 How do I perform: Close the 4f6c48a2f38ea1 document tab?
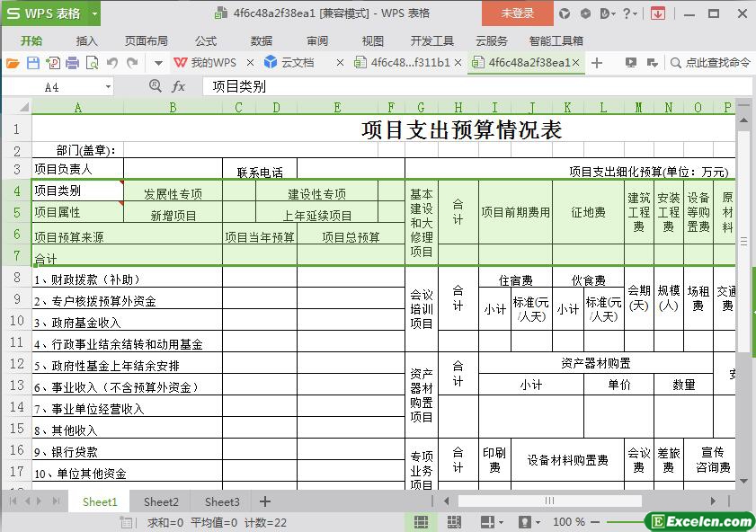[x=575, y=63]
